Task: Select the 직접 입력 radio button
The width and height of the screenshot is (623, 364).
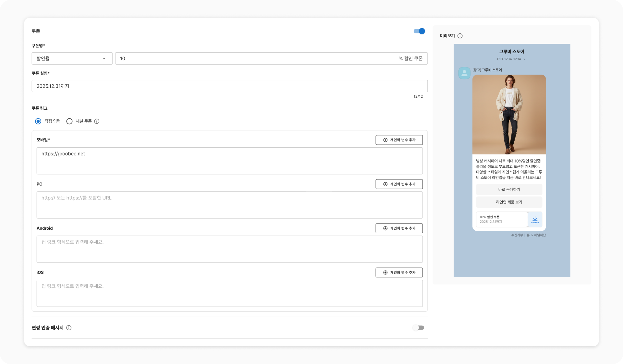Action: click(38, 121)
